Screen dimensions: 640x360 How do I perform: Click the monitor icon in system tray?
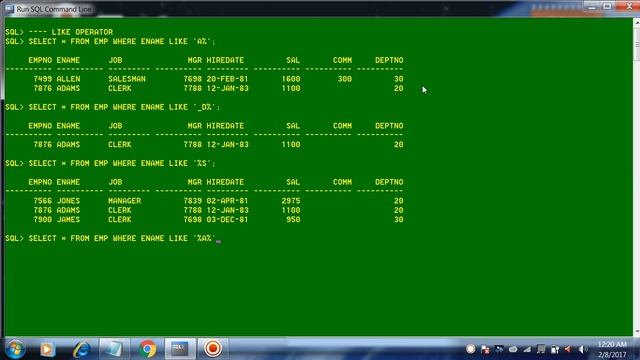pyautogui.click(x=541, y=349)
